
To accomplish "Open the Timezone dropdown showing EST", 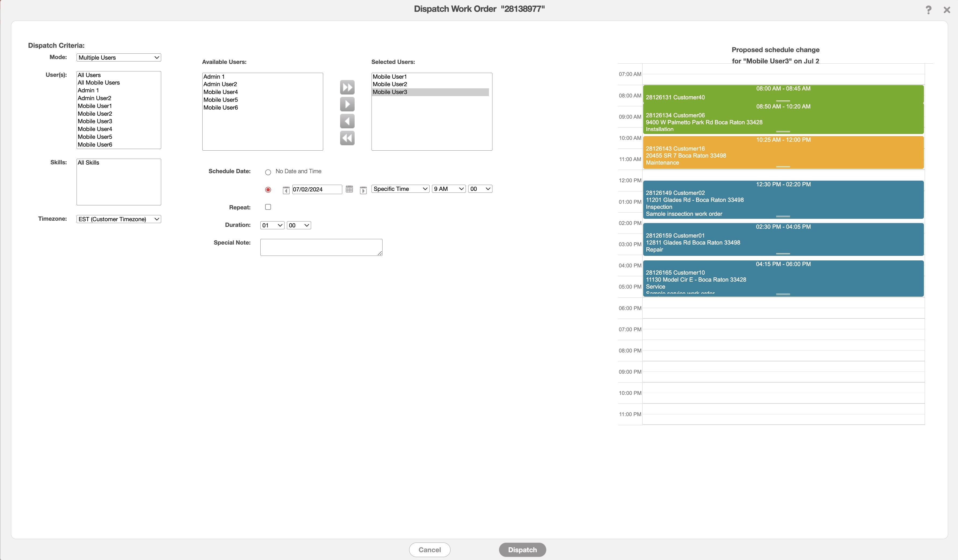I will click(119, 219).
